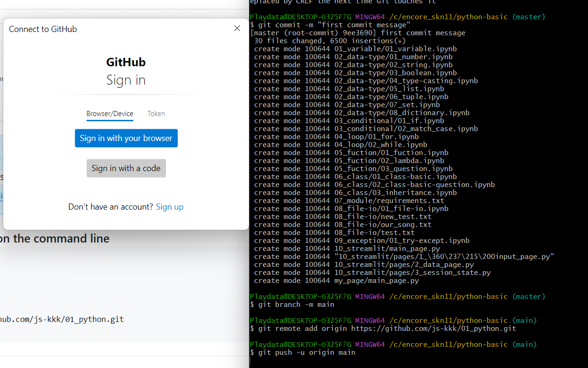Click the 02_data-type/01_number.ipynb line

tap(354, 57)
